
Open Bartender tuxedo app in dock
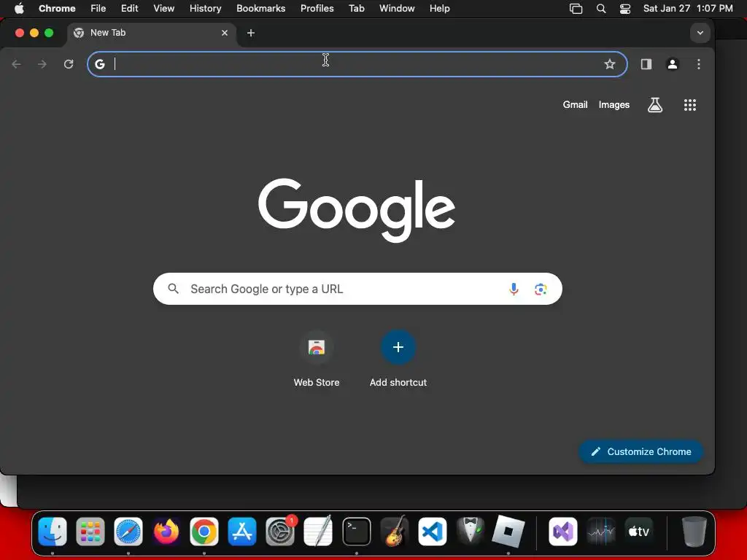click(471, 532)
